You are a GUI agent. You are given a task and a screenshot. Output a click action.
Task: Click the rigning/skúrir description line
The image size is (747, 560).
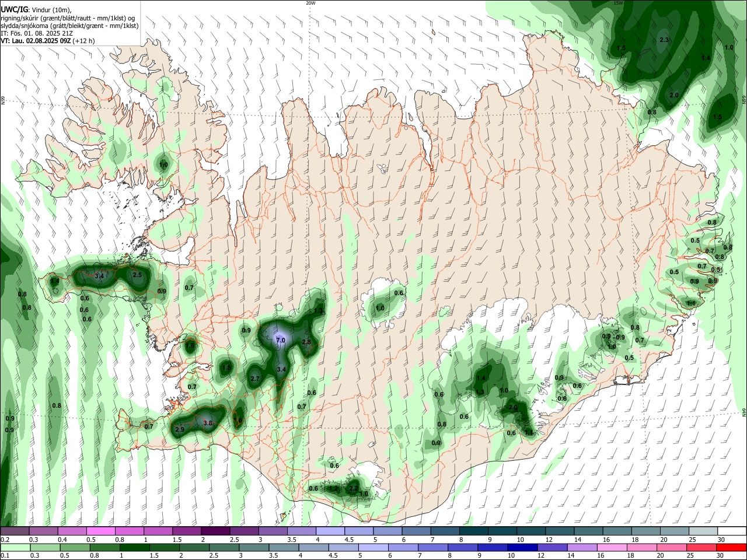click(68, 18)
